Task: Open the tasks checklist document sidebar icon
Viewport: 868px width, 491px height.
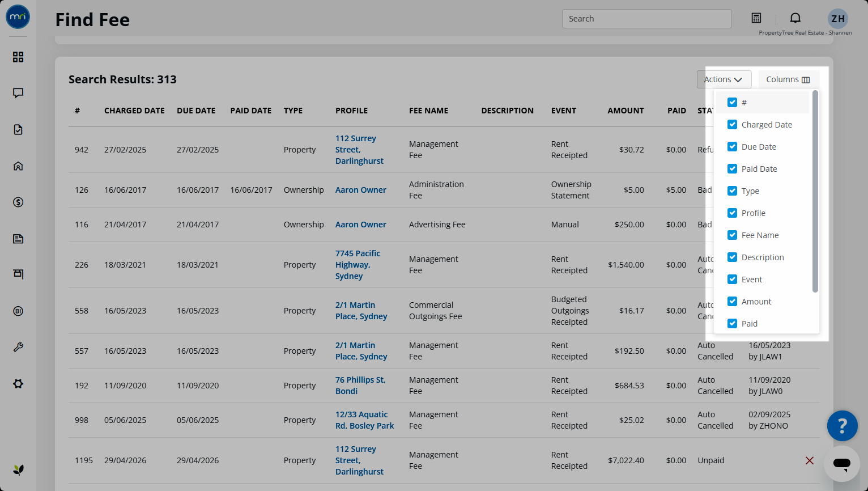Action: [18, 130]
